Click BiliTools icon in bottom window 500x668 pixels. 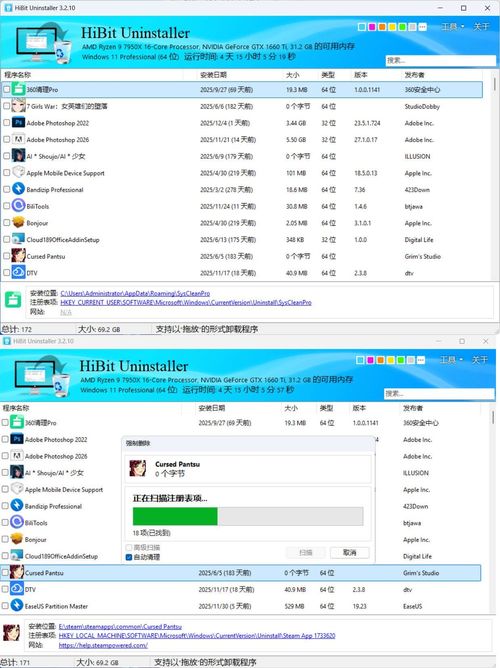point(17,522)
